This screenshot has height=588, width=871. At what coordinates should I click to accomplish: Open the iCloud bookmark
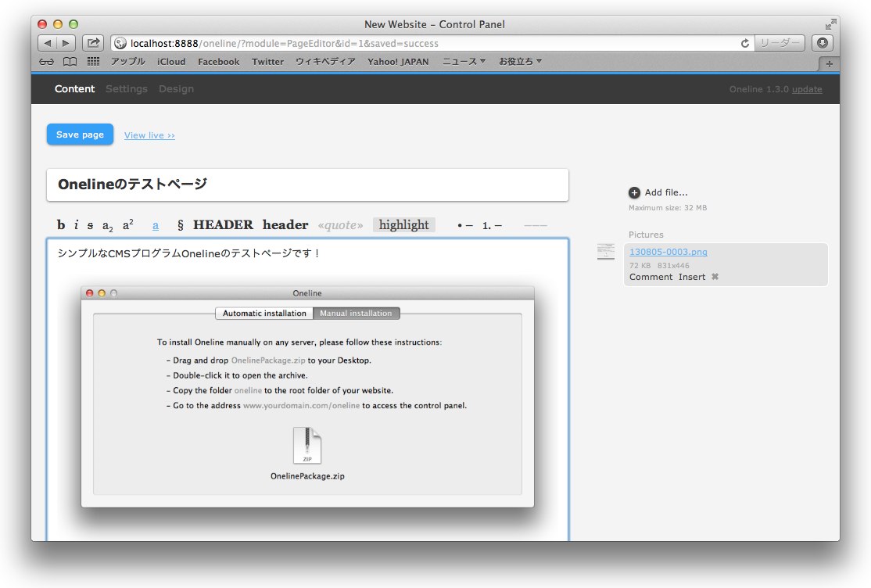click(x=171, y=61)
